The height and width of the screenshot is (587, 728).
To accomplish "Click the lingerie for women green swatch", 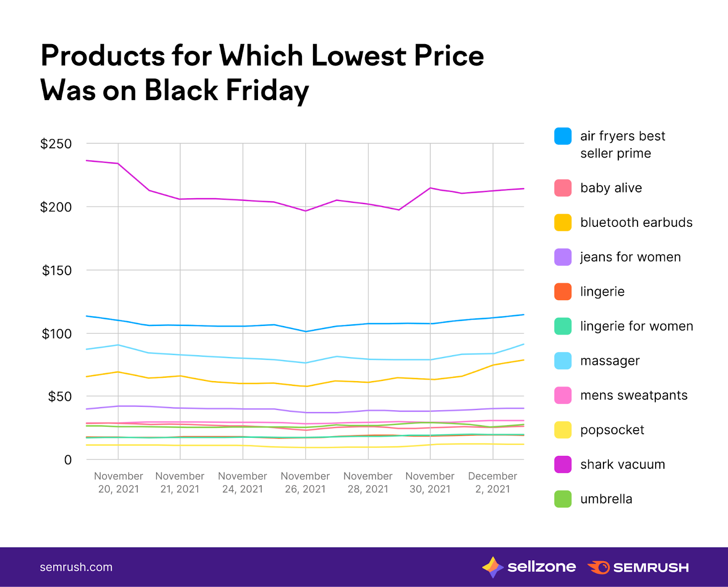I will (x=563, y=326).
